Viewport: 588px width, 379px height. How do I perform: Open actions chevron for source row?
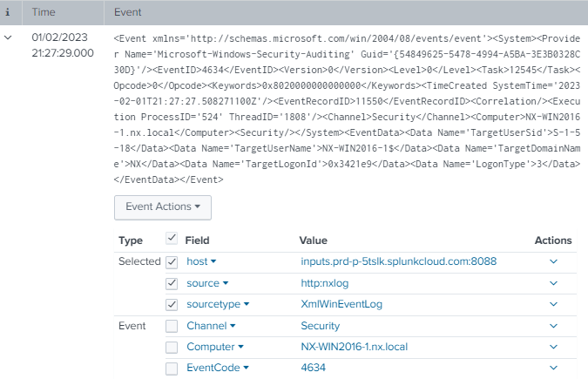[x=552, y=283]
